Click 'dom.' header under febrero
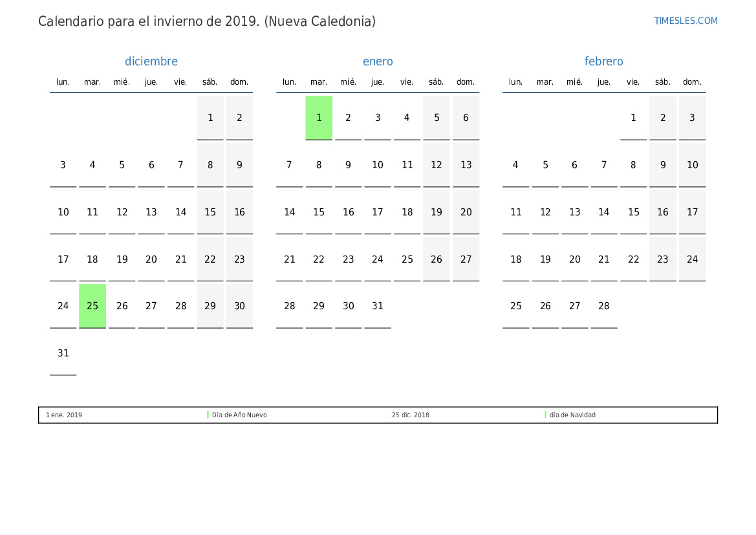Viewport: 756px width, 535px height. pos(692,82)
